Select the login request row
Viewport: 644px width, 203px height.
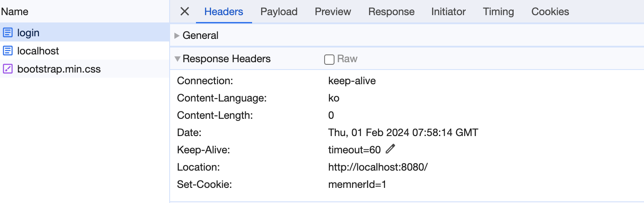tap(85, 32)
